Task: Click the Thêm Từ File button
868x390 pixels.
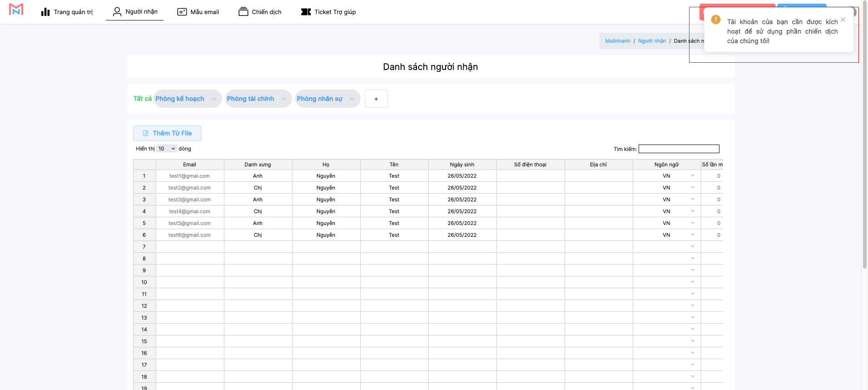Action: click(x=167, y=133)
